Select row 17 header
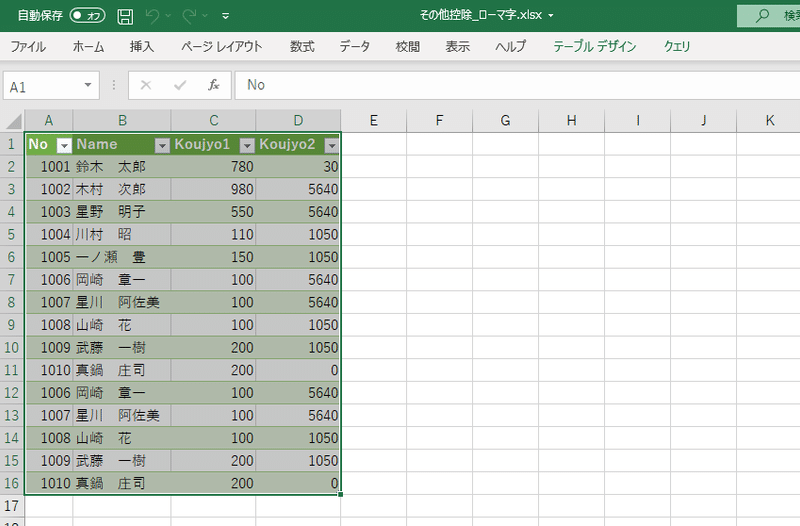Viewport: 800px width, 526px height. (12, 506)
